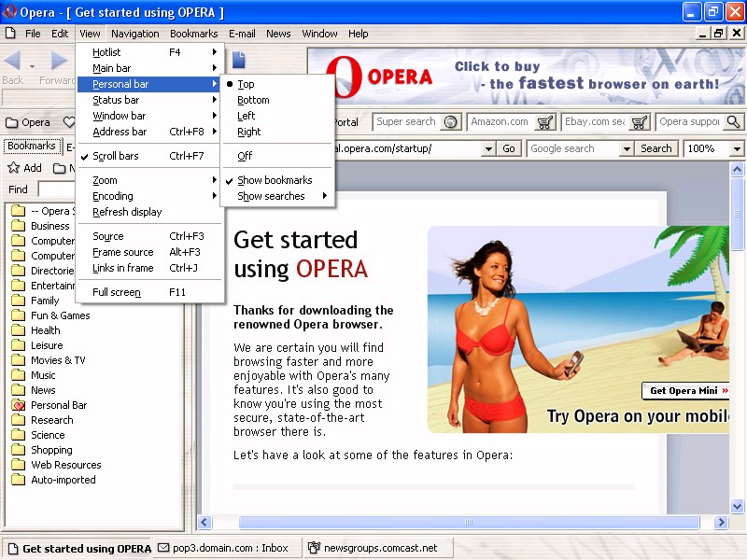Turn Personal bar Off
The width and height of the screenshot is (747, 560).
point(277,156)
